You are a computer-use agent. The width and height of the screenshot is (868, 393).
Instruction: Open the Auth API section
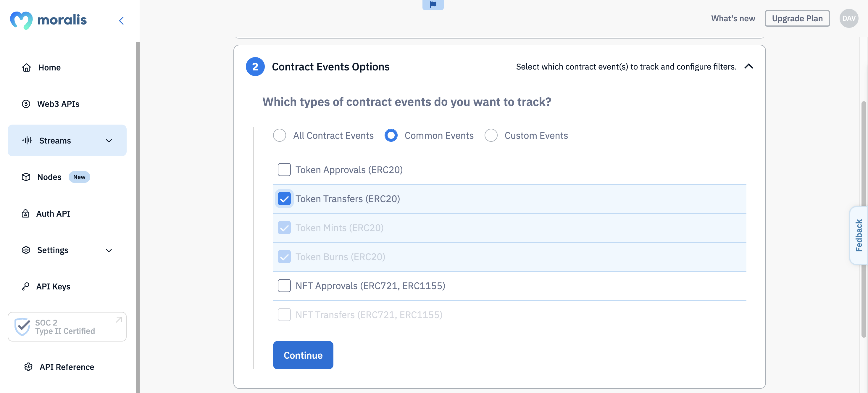click(53, 214)
